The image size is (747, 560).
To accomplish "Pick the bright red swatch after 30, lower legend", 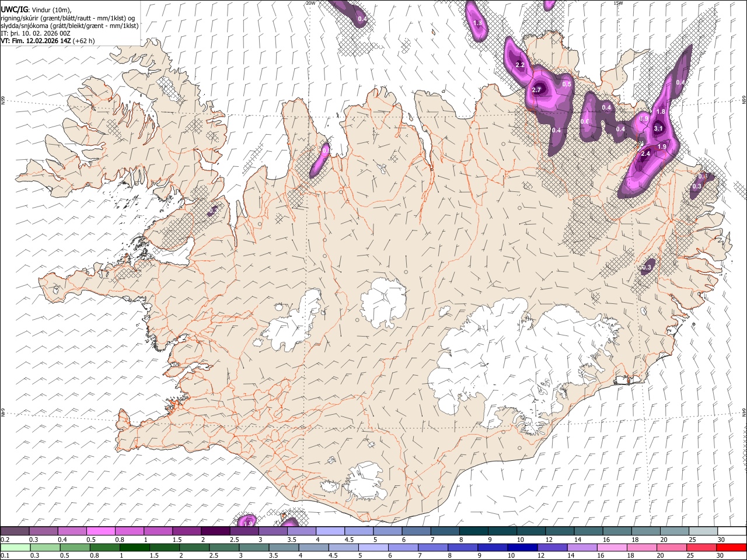I will click(x=732, y=547).
